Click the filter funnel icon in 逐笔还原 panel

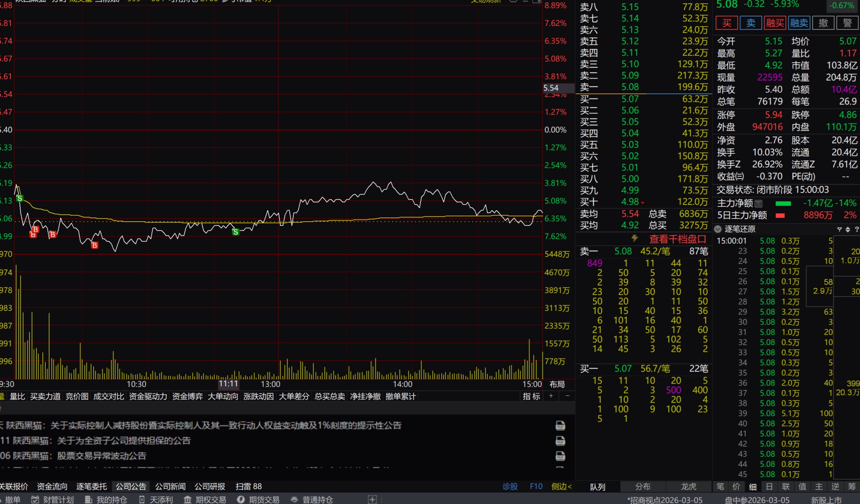(839, 229)
